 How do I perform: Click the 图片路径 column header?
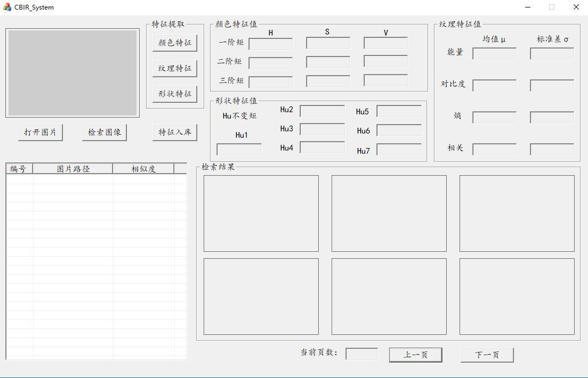pos(73,169)
